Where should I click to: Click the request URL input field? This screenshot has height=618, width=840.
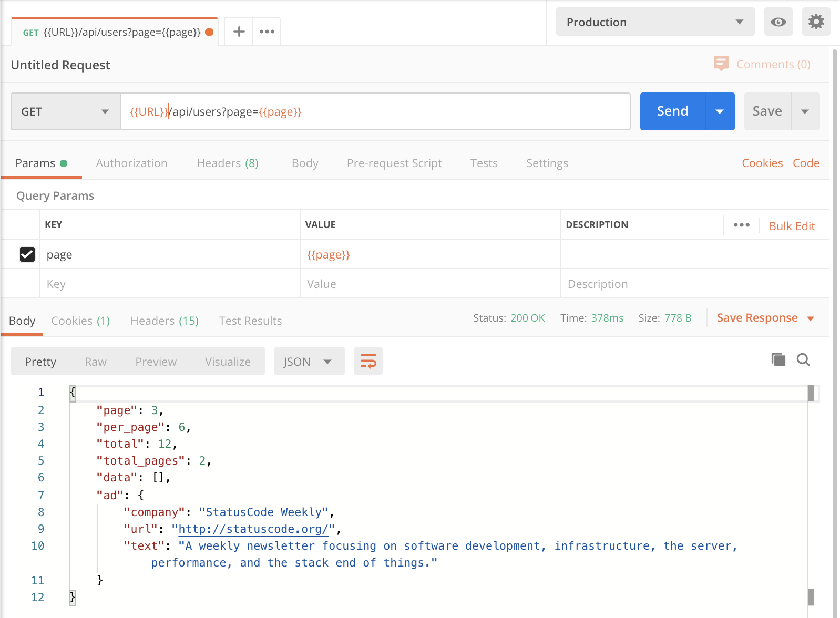[x=375, y=111]
